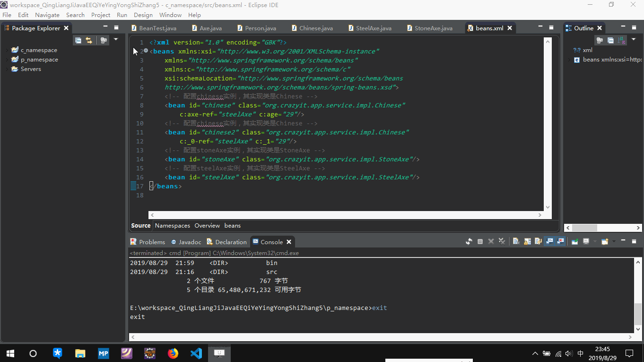The height and width of the screenshot is (362, 644).
Task: Toggle show console on standard error change
Action: pyautogui.click(x=561, y=241)
